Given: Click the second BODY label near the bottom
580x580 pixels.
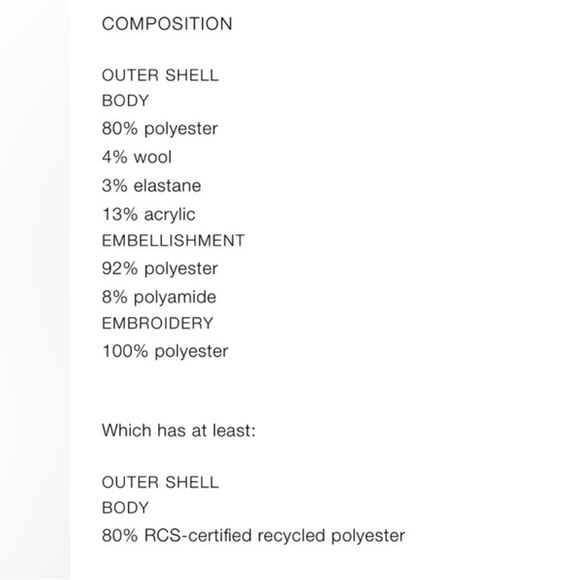Looking at the screenshot, I should coord(125,508).
